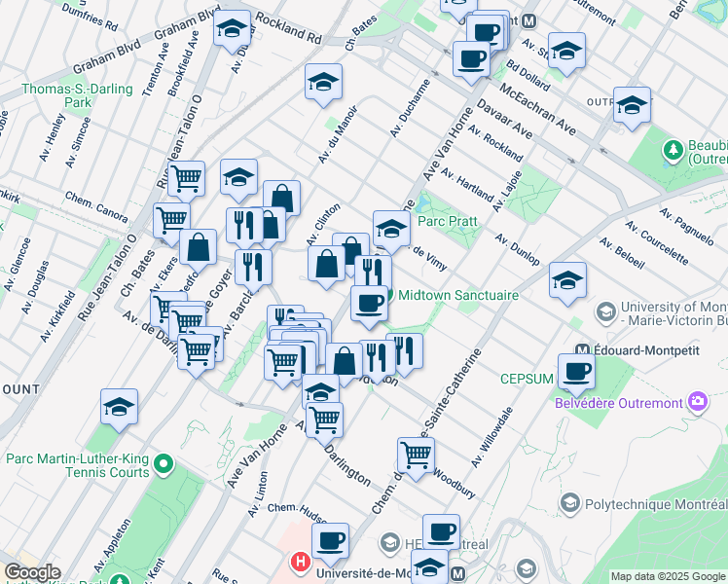
Task: Open the coffee marker beside Midtown Sanctuaire
Action: [369, 305]
